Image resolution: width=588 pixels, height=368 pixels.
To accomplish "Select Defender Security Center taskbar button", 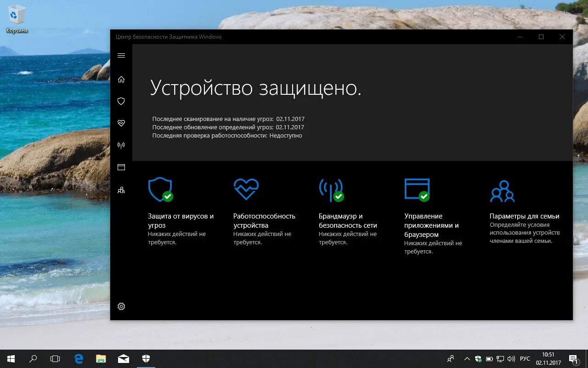I will pyautogui.click(x=146, y=359).
